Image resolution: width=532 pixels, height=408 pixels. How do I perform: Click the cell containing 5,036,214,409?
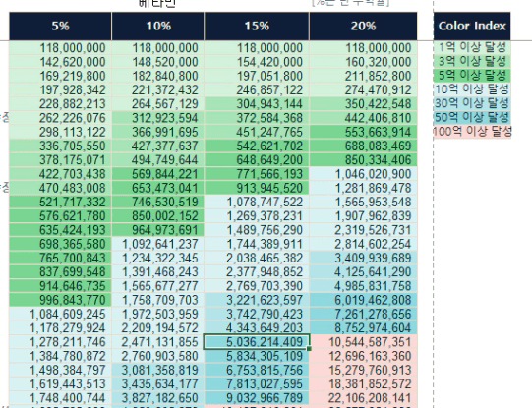tap(257, 342)
